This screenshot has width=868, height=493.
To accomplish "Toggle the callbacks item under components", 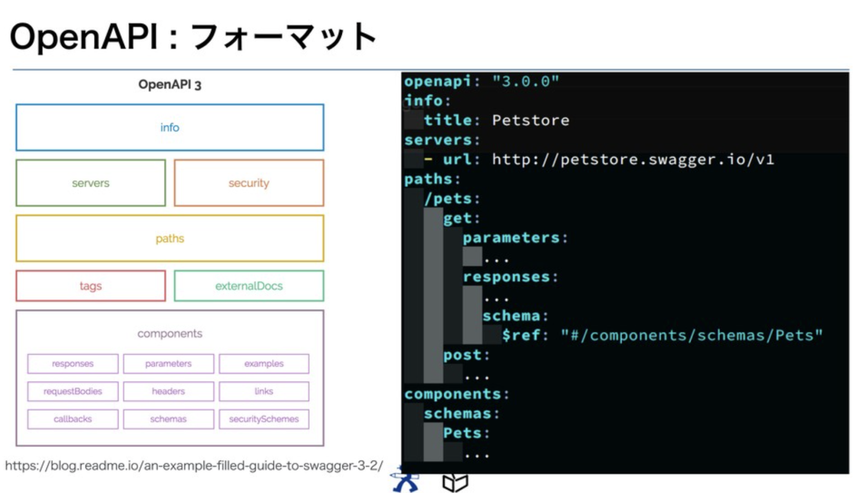I will pyautogui.click(x=72, y=419).
